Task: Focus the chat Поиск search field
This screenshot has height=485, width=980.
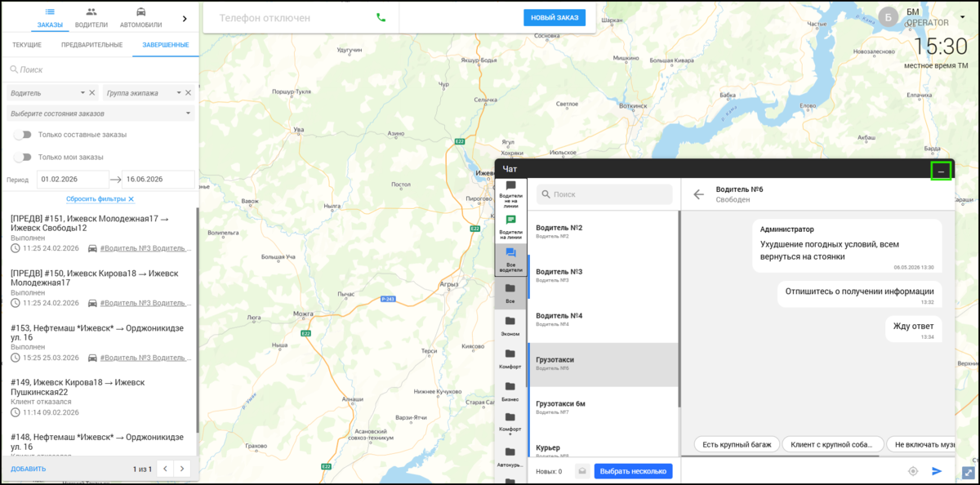Action: pos(604,194)
